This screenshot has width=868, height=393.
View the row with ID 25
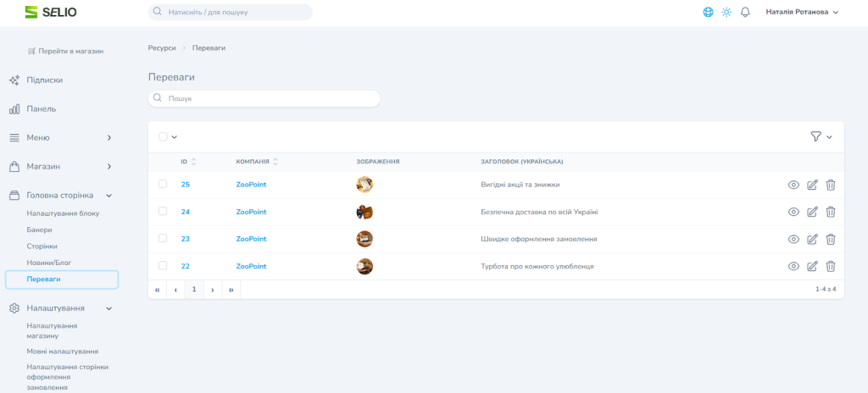pos(793,185)
